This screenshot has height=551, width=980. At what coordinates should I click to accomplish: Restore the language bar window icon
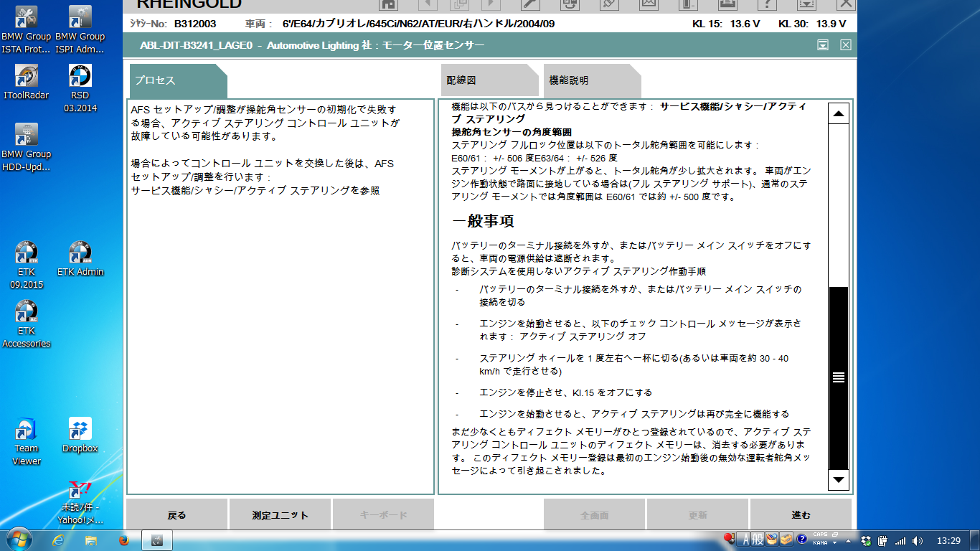click(834, 535)
